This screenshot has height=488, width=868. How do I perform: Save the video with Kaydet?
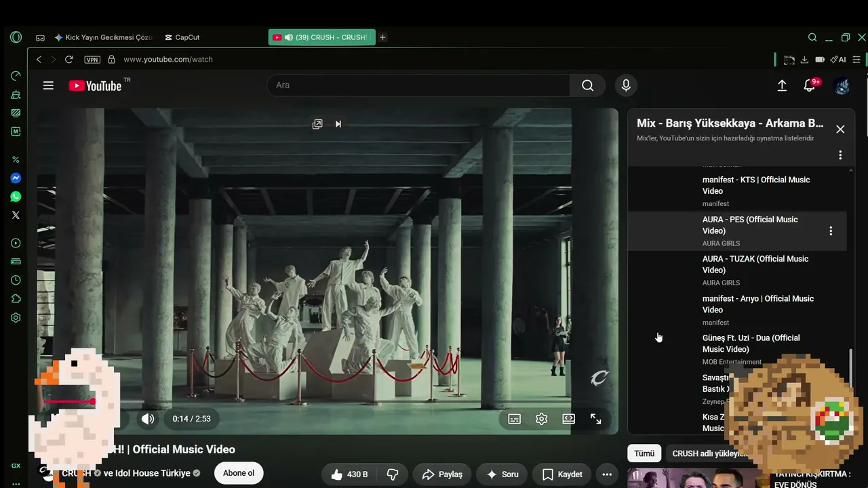(x=561, y=474)
